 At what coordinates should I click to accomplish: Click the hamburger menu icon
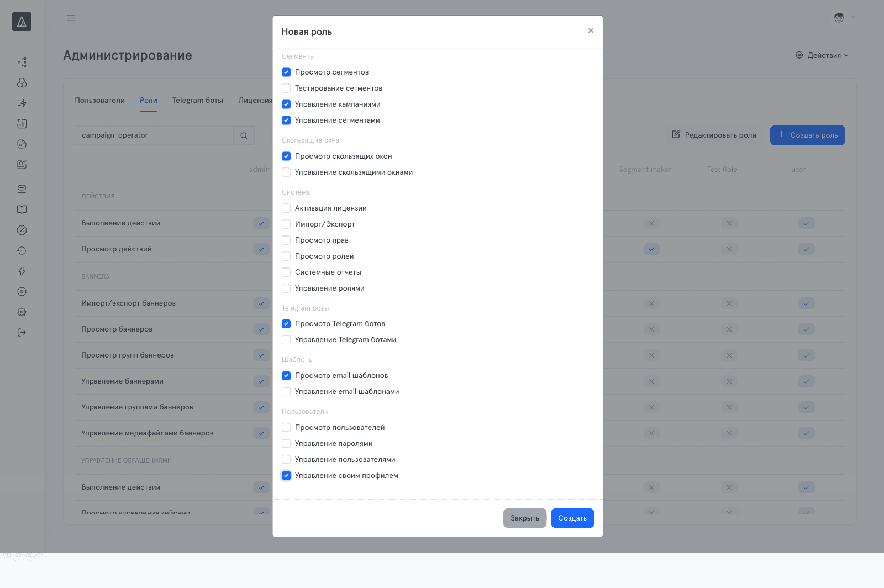coord(71,18)
